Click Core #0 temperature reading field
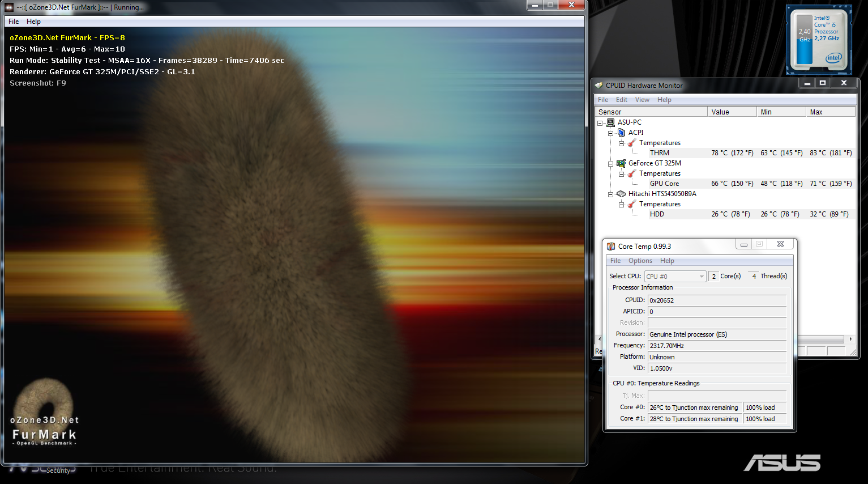The image size is (868, 484). coord(694,407)
